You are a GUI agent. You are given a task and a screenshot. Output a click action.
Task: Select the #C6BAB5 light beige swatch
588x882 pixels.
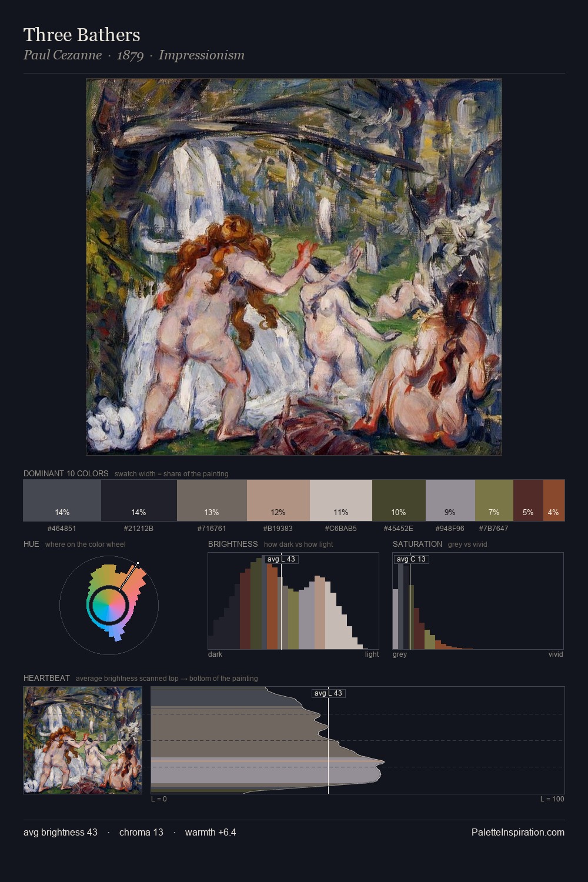(x=341, y=500)
